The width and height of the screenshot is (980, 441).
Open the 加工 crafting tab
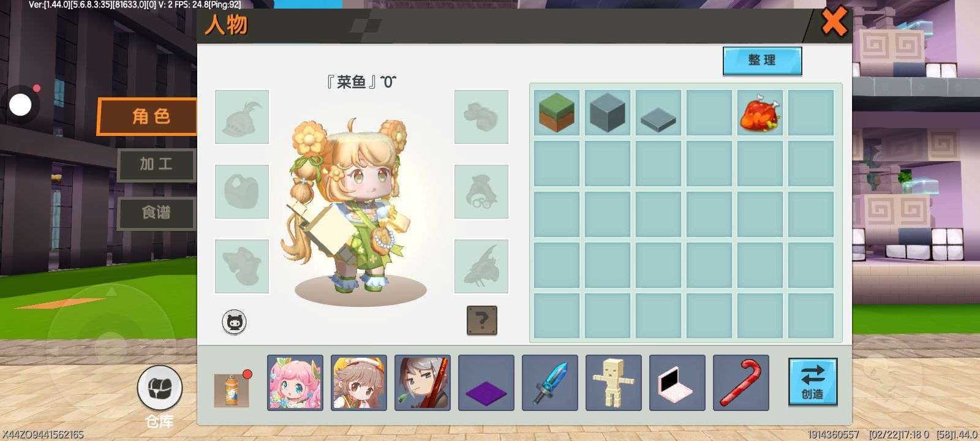(156, 164)
